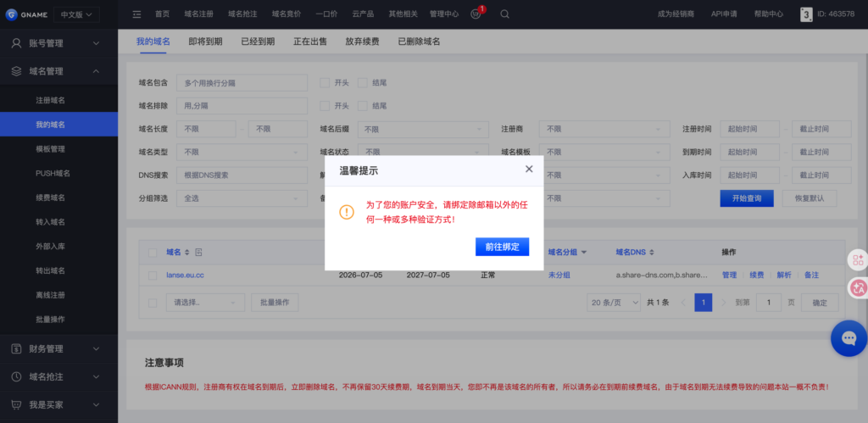The width and height of the screenshot is (868, 423).
Task: Open the 20 条/页 page size dropdown
Action: tap(615, 303)
